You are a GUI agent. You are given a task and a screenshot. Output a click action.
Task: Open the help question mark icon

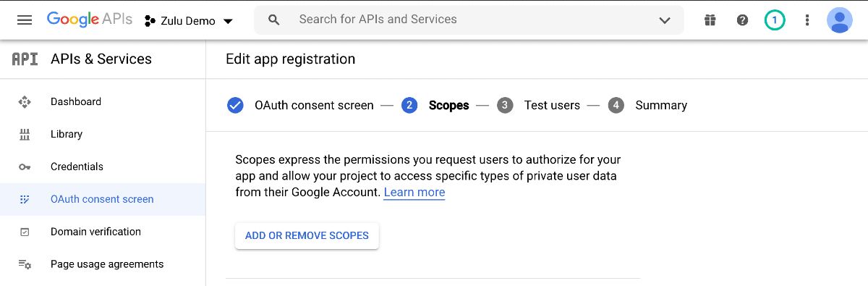(742, 20)
